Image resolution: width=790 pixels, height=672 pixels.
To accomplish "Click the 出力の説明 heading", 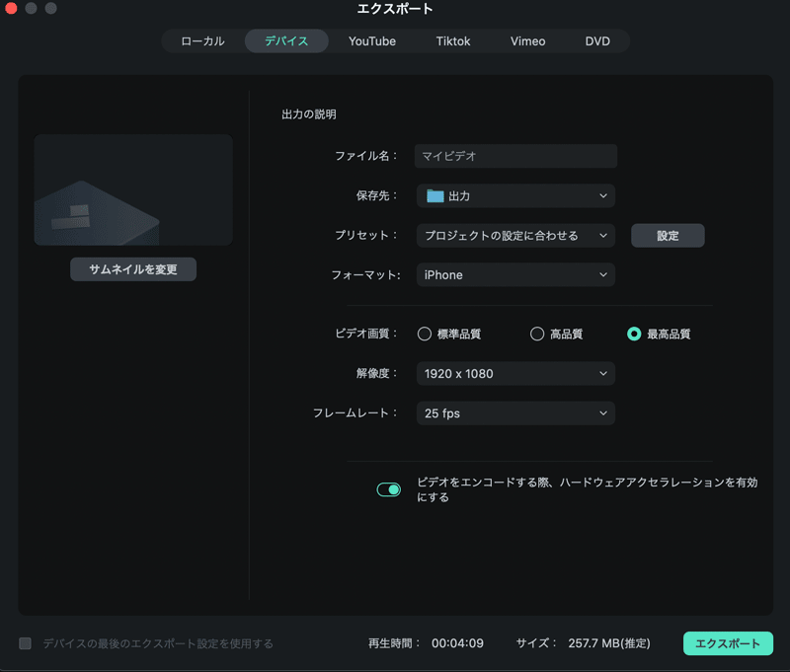I will click(309, 114).
